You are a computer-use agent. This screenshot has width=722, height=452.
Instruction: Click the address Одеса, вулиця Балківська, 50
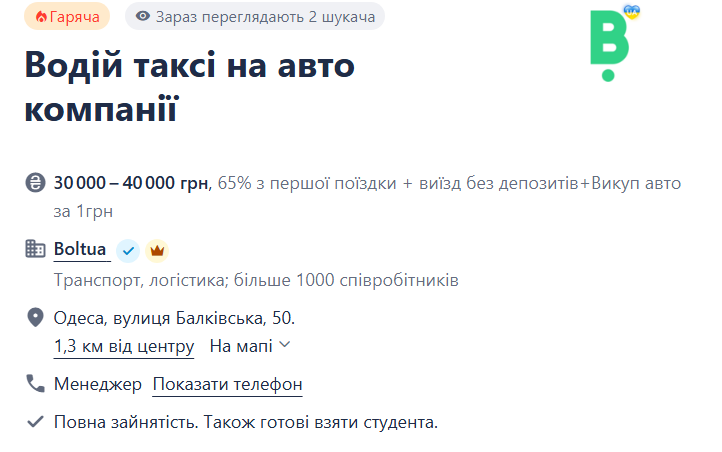point(175,318)
